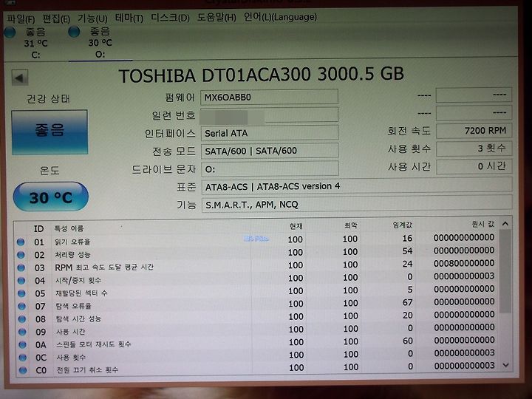This screenshot has height=399, width=532.
Task: Click status dot for attribute 08
Action: 22,319
